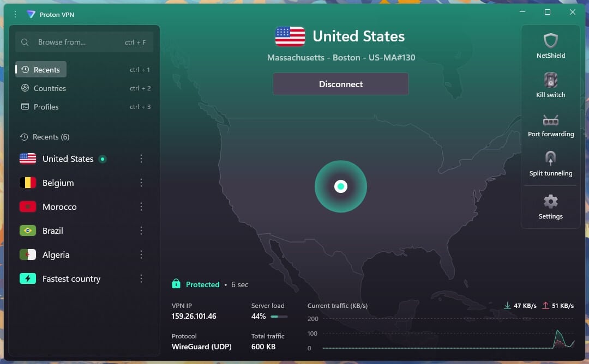The height and width of the screenshot is (364, 589).
Task: Click the server load progress bar
Action: 279,317
